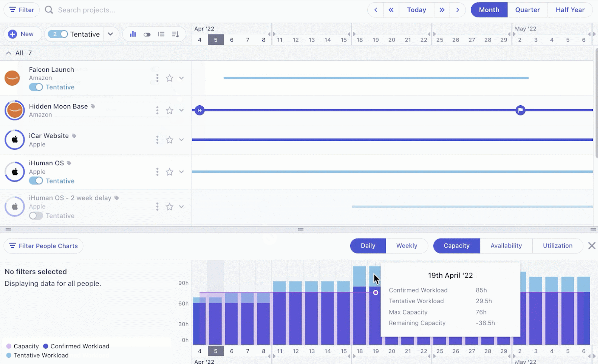Toggle the toolbar Tentative filter switch
The height and width of the screenshot is (364, 598).
(x=58, y=34)
